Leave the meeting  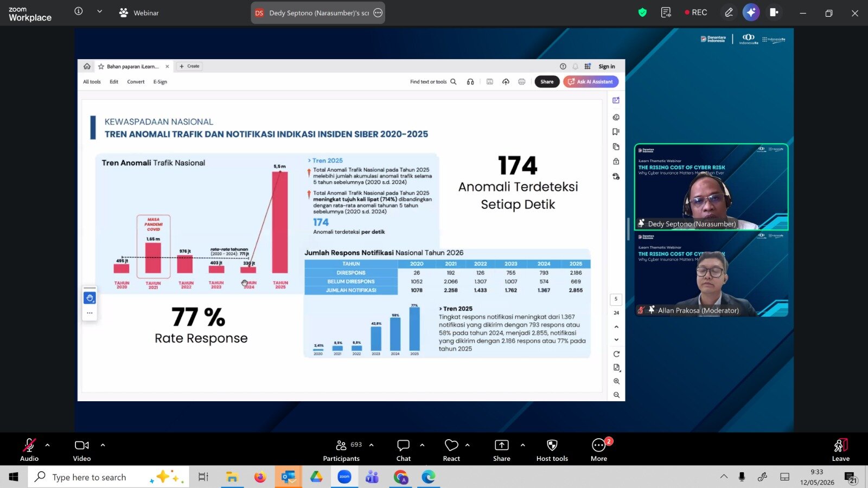pyautogui.click(x=840, y=451)
